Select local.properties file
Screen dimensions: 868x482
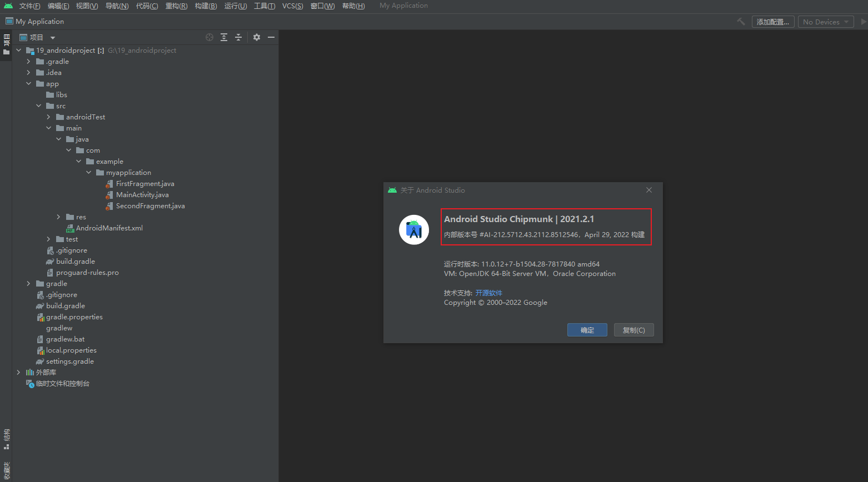(x=71, y=350)
